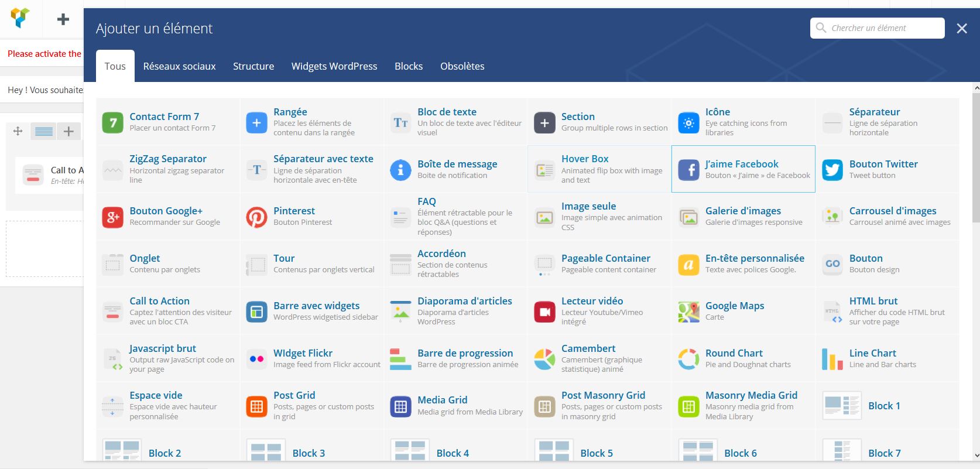Click the J'aime Facebook icon

688,170
